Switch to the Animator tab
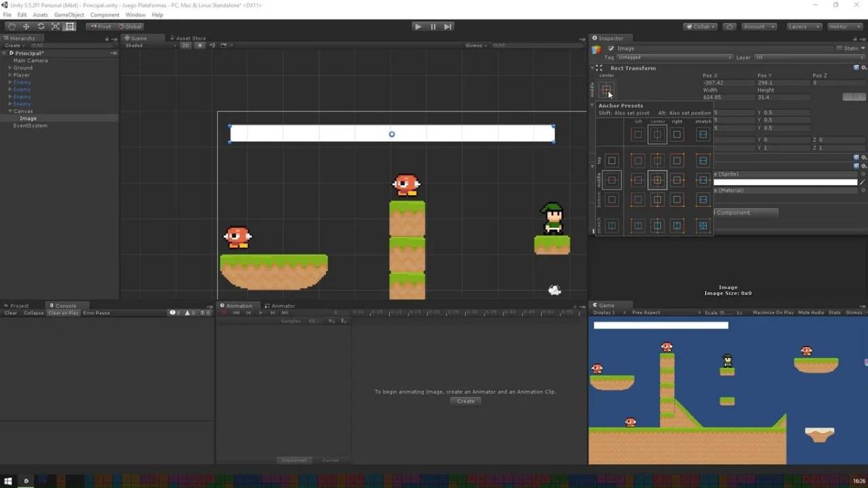Viewport: 868px width, 488px height. pos(280,306)
